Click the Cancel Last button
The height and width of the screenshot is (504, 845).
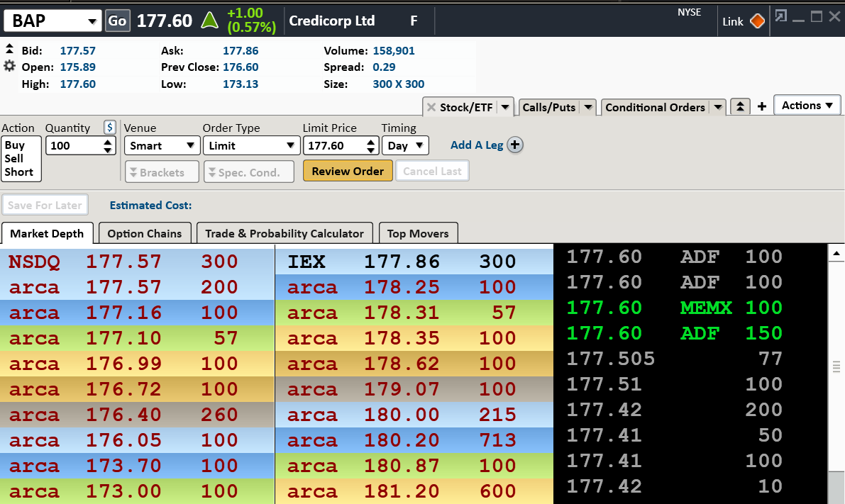432,172
